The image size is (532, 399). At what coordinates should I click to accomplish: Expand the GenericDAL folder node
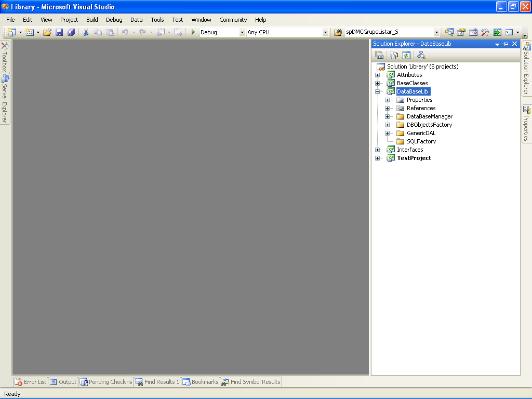pyautogui.click(x=387, y=133)
